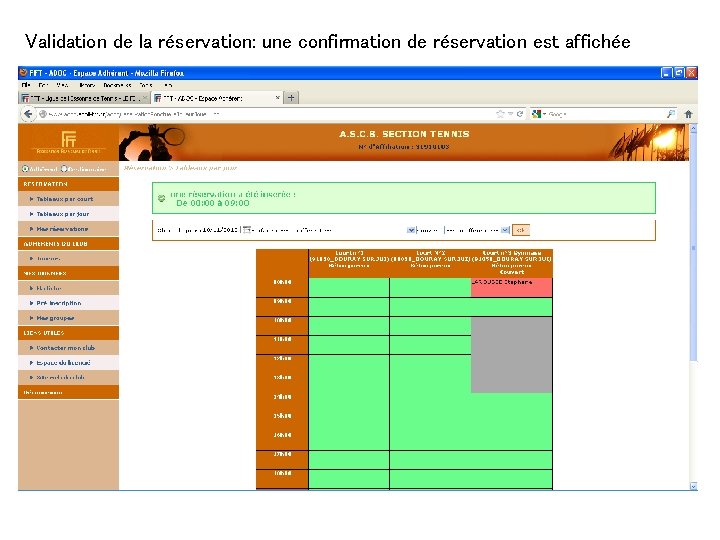Click the green confirmation check icon
Image resolution: width=720 pixels, height=540 pixels.
point(162,198)
